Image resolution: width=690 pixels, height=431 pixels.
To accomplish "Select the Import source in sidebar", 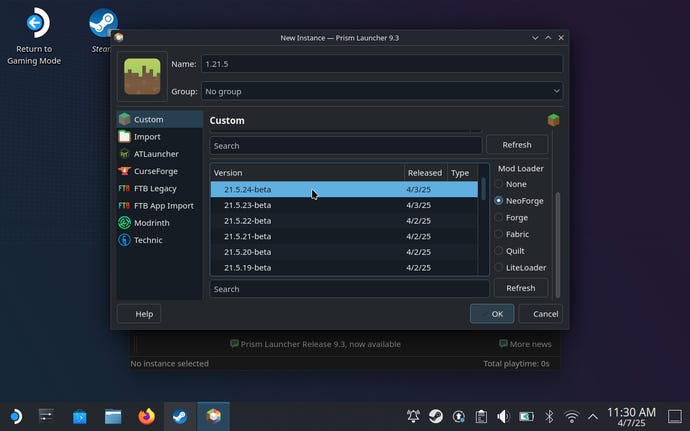I will (160, 136).
